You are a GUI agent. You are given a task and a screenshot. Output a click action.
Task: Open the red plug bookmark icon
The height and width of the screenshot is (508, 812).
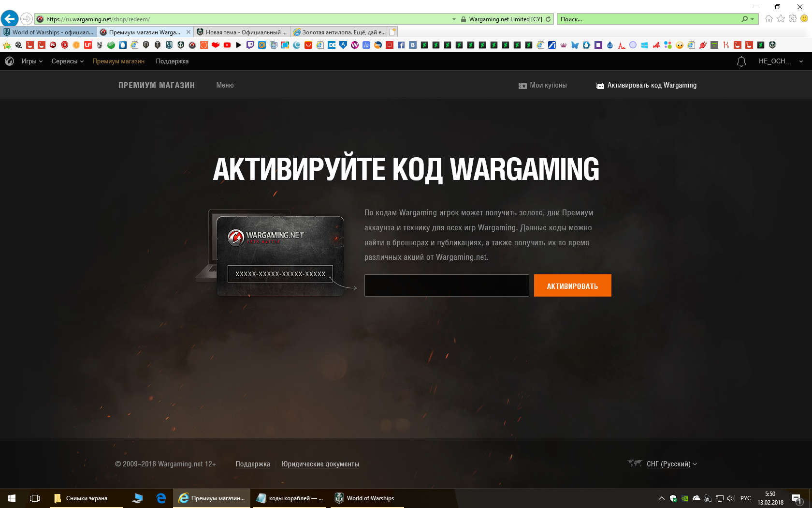(703, 45)
